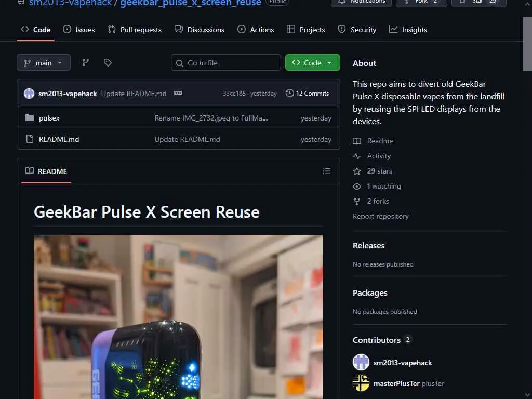Expand commit message ellipsis button

(x=178, y=94)
